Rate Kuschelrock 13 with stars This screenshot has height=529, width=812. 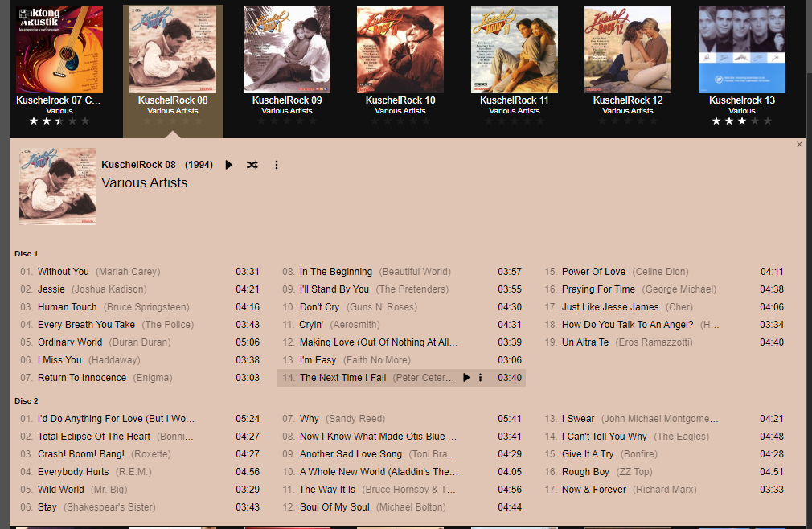(x=741, y=121)
